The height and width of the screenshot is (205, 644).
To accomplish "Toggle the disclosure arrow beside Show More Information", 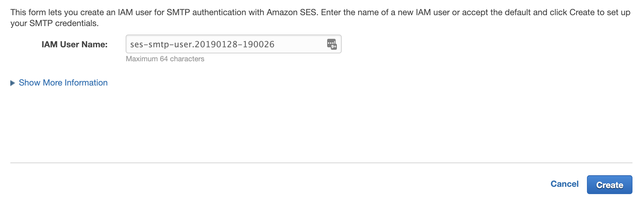I will pos(12,83).
